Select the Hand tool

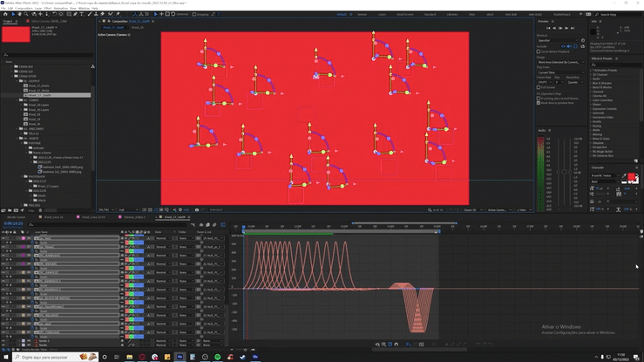click(19, 14)
